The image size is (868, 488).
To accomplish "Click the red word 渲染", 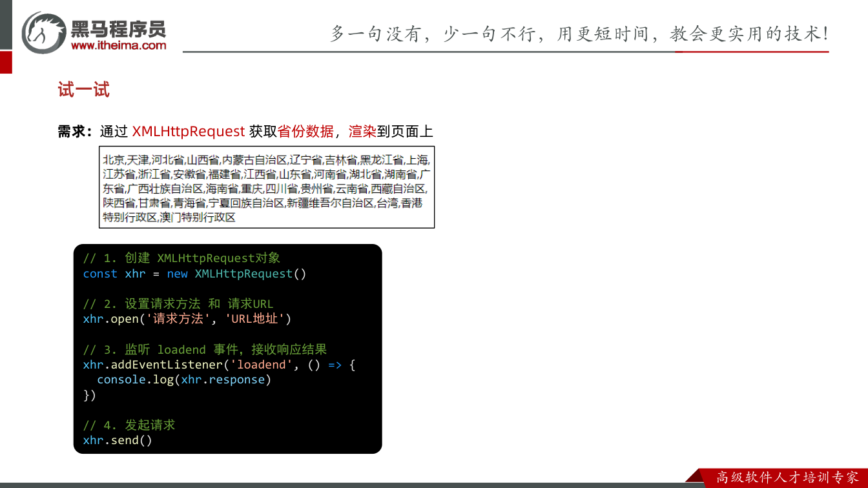I will 362,132.
